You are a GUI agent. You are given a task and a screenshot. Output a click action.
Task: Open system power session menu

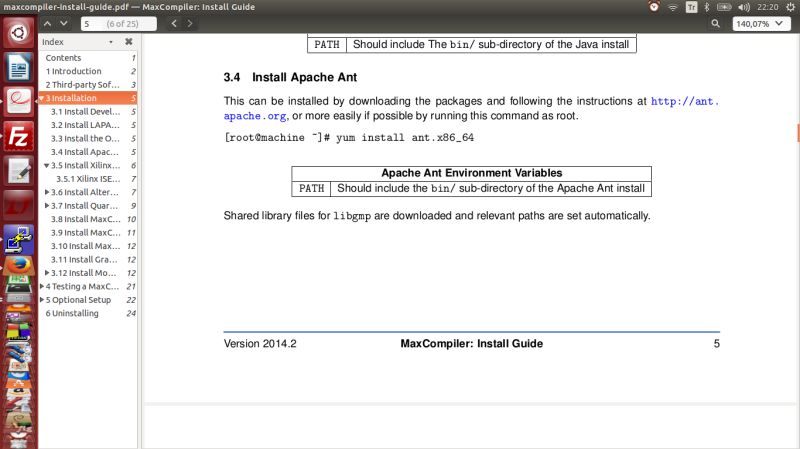pos(790,7)
